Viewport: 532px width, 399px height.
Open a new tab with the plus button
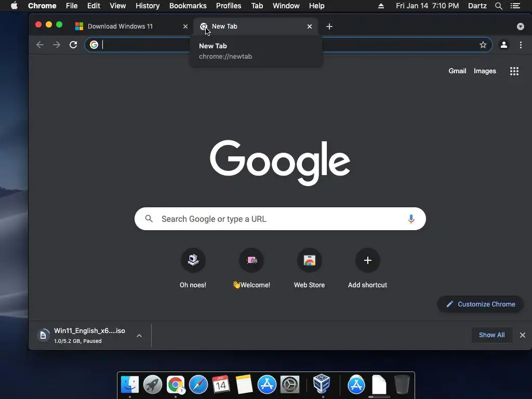329,26
